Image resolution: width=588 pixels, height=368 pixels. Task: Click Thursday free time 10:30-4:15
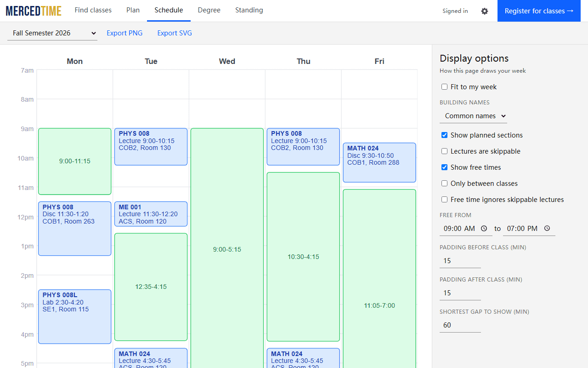click(303, 257)
